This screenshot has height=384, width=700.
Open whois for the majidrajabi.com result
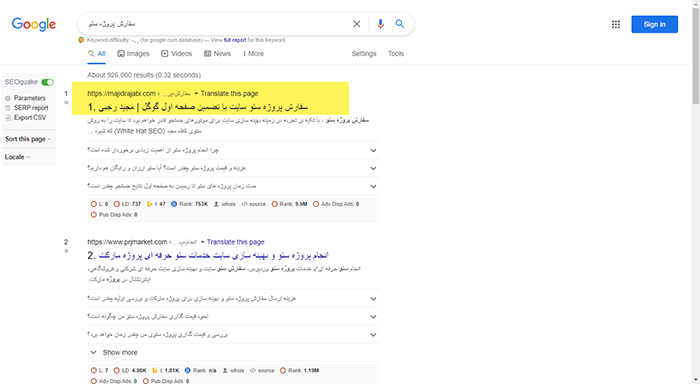225,204
